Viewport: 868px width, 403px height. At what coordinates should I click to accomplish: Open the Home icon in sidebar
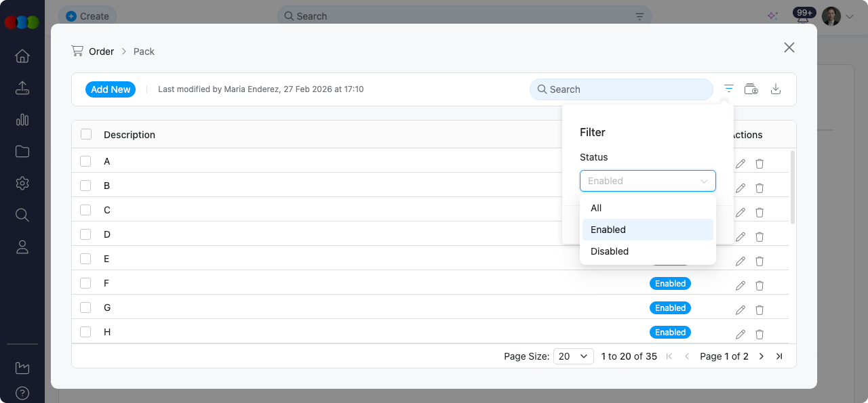(x=22, y=56)
